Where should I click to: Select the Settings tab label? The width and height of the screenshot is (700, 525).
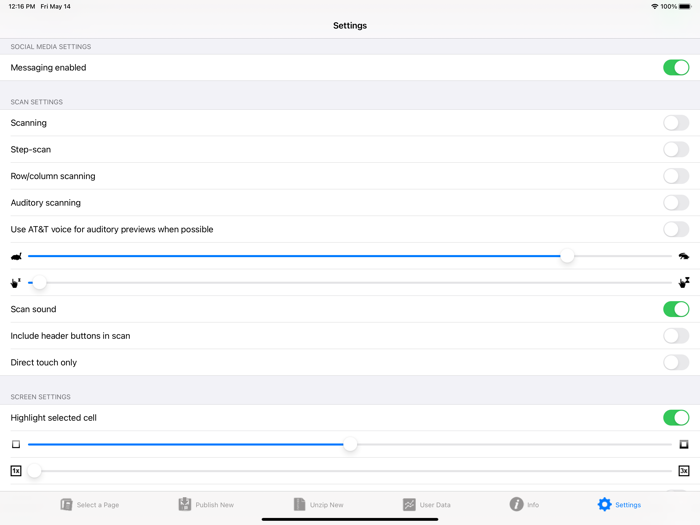point(628,505)
